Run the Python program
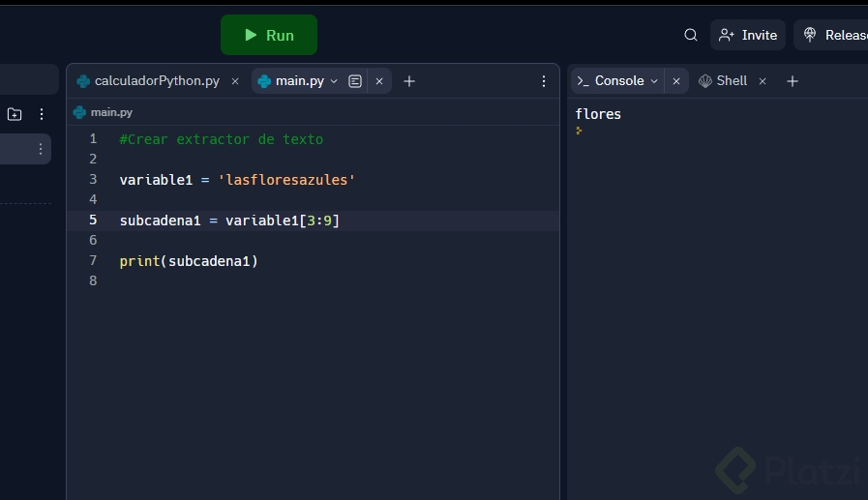Image resolution: width=868 pixels, height=500 pixels. click(268, 35)
